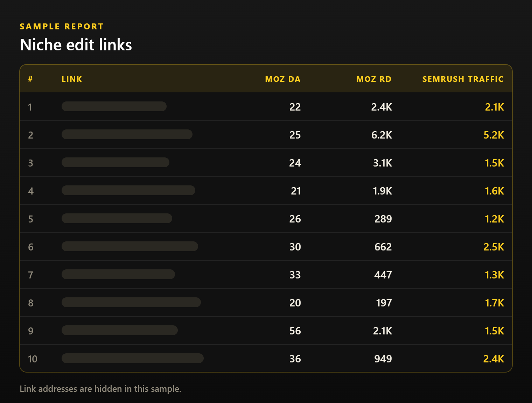Click the Moz RD value 6.2K

381,135
